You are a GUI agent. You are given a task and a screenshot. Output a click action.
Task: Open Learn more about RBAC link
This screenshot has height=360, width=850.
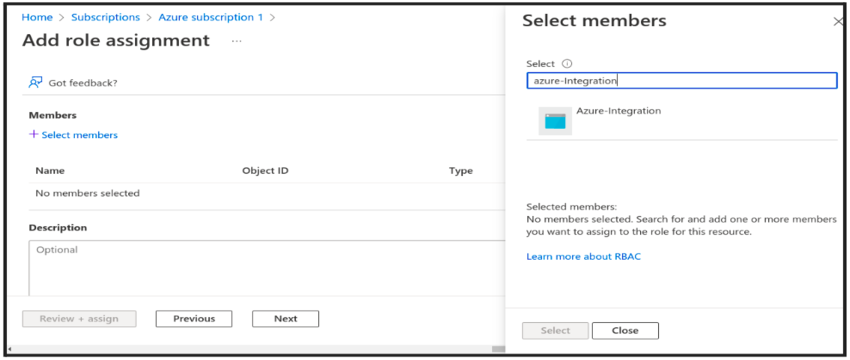583,256
